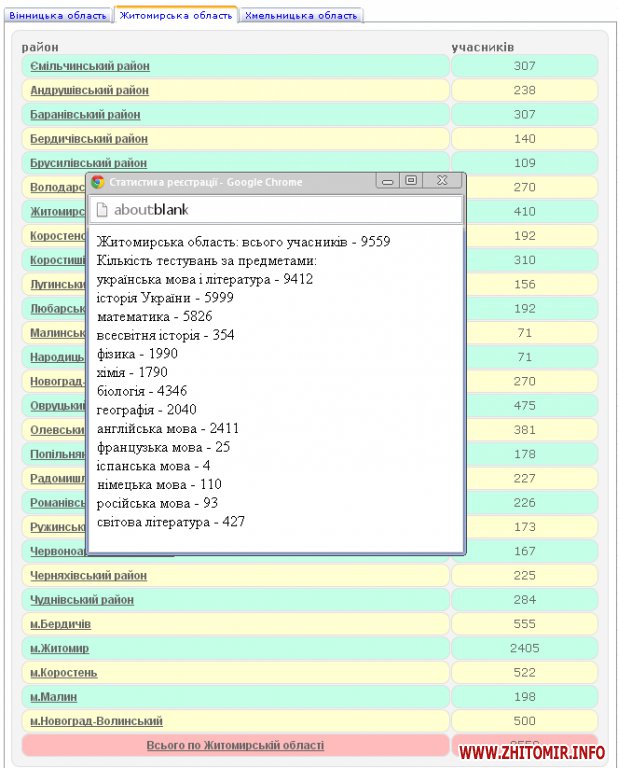Select the Житомирська область tab
This screenshot has width=618, height=768.
(175, 16)
